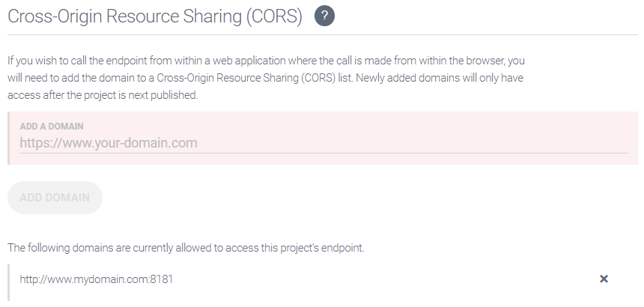
Task: Click the dark circular help badge beside the heading
Action: pos(324,16)
